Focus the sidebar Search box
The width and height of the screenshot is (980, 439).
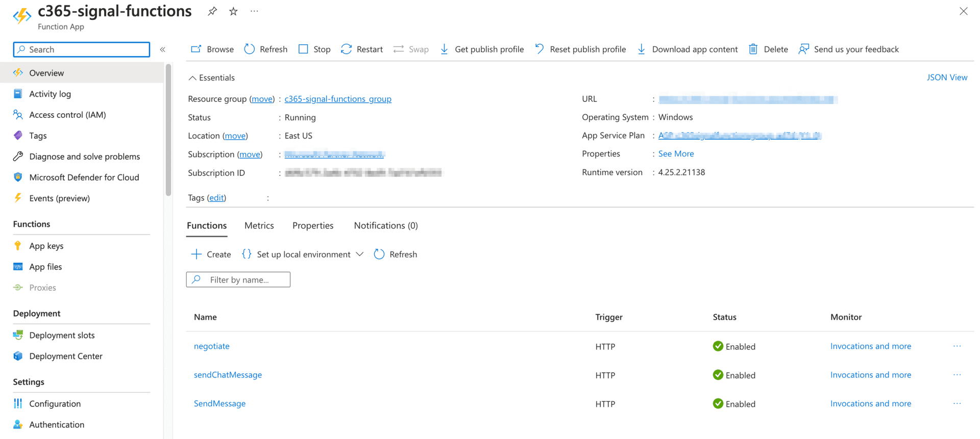click(82, 49)
